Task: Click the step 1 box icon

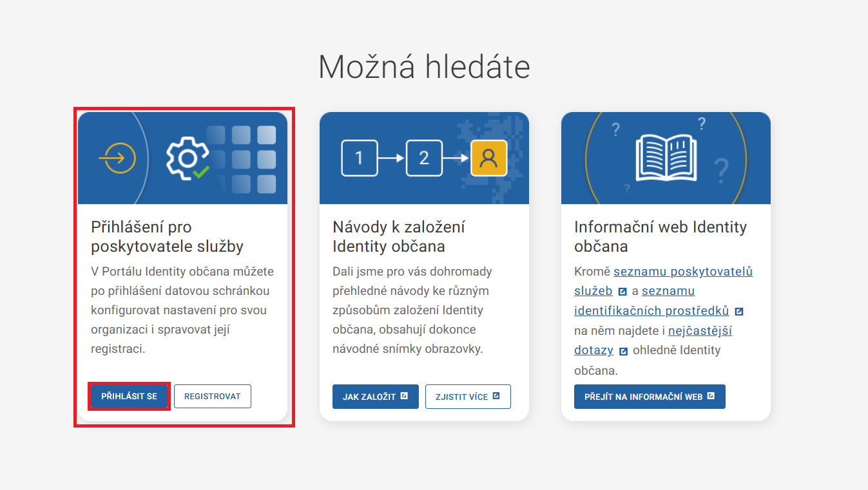Action: [359, 158]
